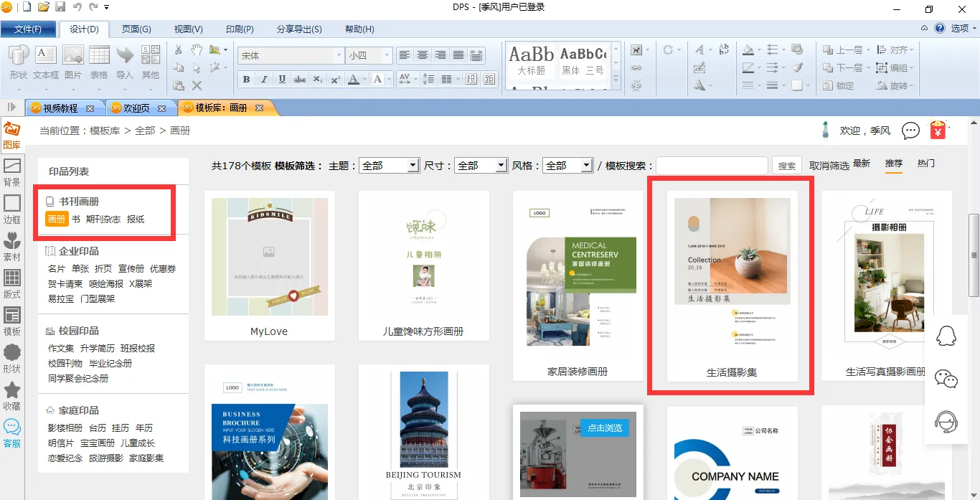Insert a 文本框 text box
980x500 pixels.
point(46,63)
